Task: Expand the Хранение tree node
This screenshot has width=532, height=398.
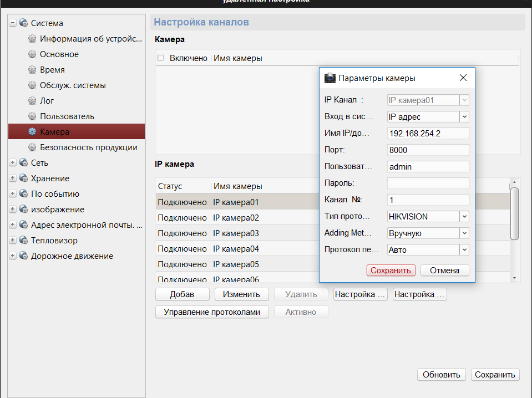Action: tap(13, 178)
